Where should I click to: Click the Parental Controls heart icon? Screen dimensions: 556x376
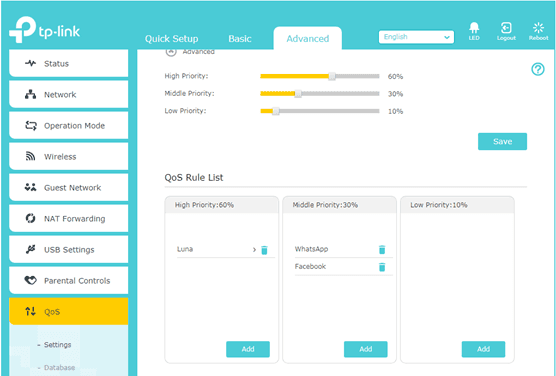tap(30, 281)
